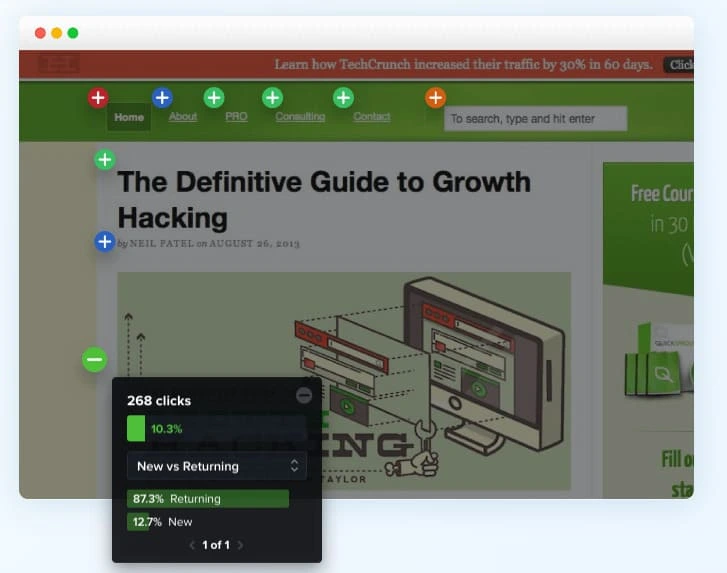Viewport: 727px width, 573px height.
Task: Close the 268 clicks popup with minus button
Action: click(x=304, y=396)
